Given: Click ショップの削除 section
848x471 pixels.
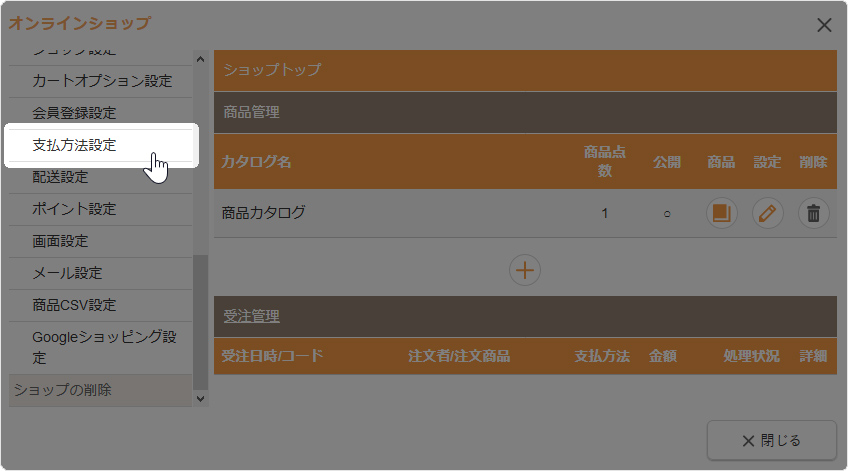Looking at the screenshot, I should pyautogui.click(x=61, y=390).
